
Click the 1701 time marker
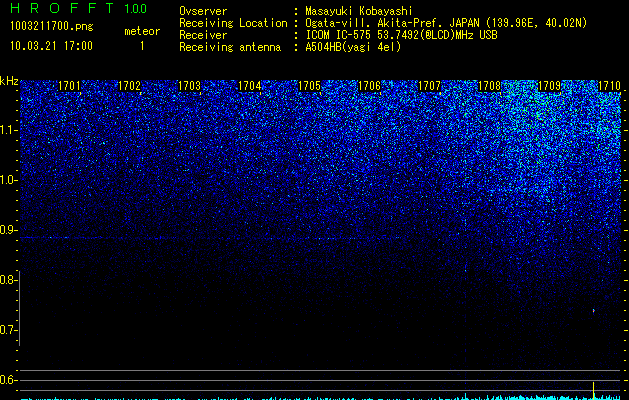pos(69,86)
